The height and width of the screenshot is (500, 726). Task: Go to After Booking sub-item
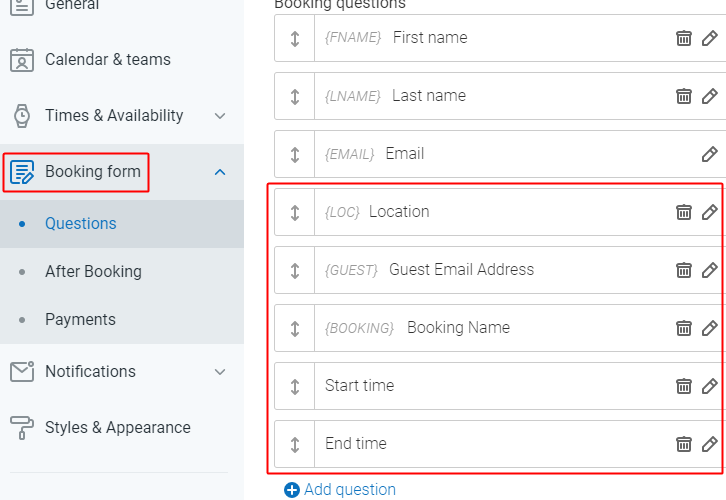[x=93, y=272]
